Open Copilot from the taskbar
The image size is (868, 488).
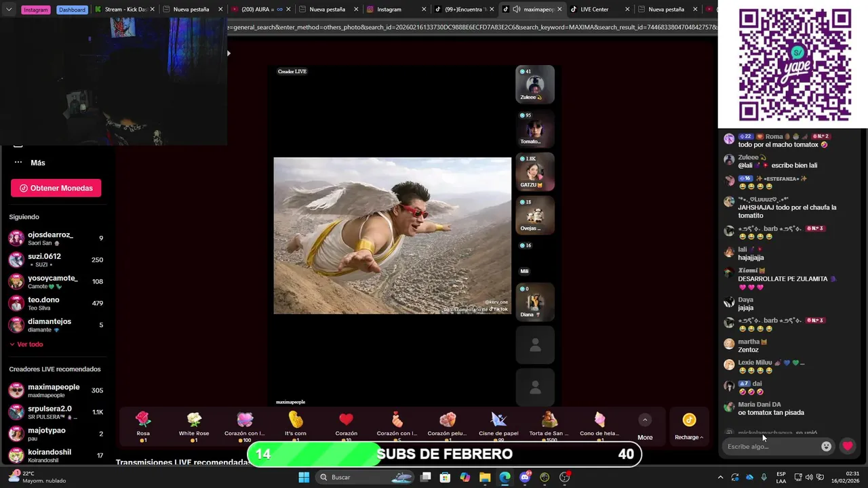(465, 477)
